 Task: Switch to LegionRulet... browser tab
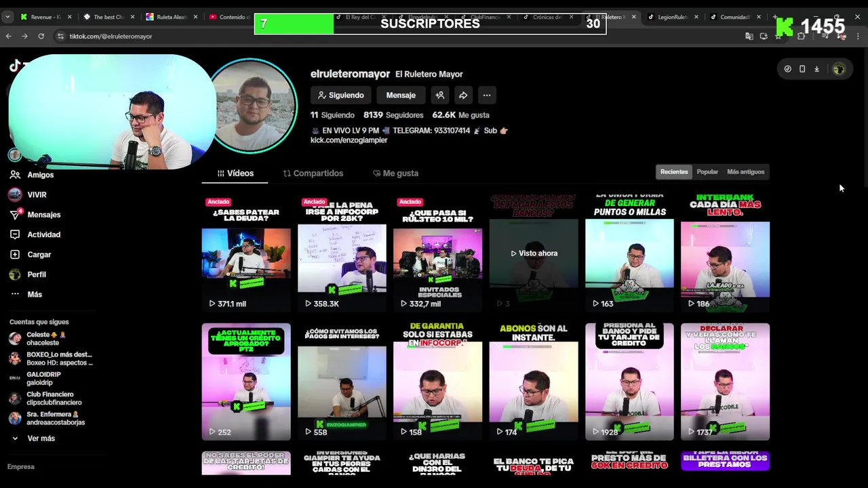pos(671,17)
